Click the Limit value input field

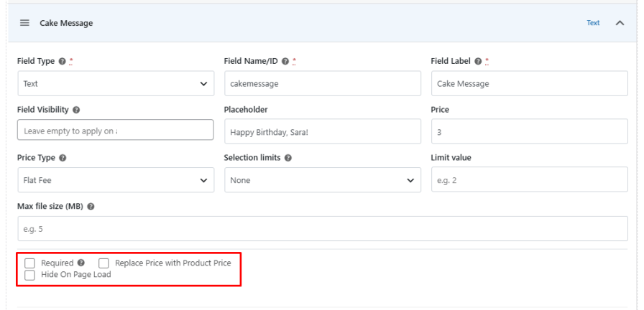click(x=530, y=179)
